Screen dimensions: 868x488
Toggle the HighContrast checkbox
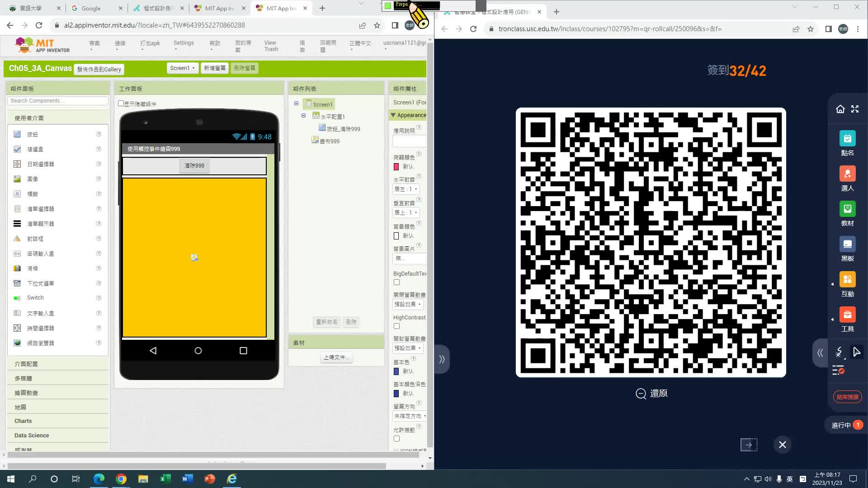click(x=396, y=326)
